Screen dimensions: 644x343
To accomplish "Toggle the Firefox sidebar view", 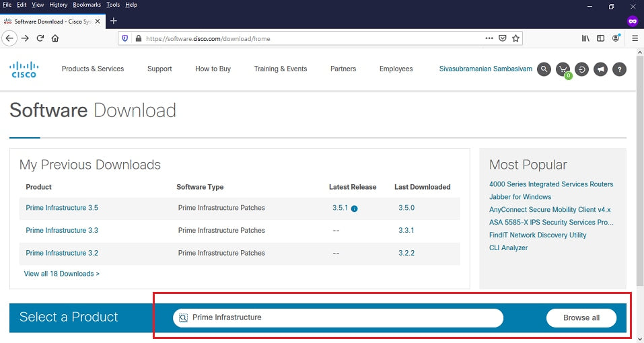I will point(600,38).
